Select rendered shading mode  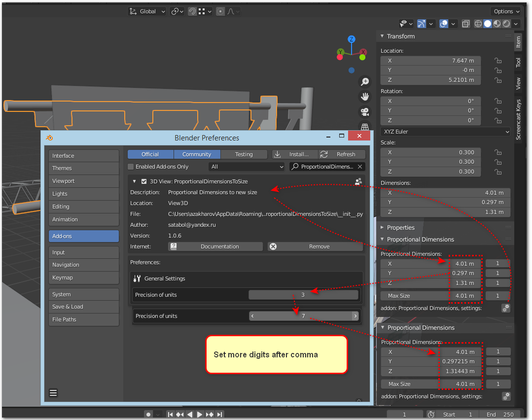[506, 24]
